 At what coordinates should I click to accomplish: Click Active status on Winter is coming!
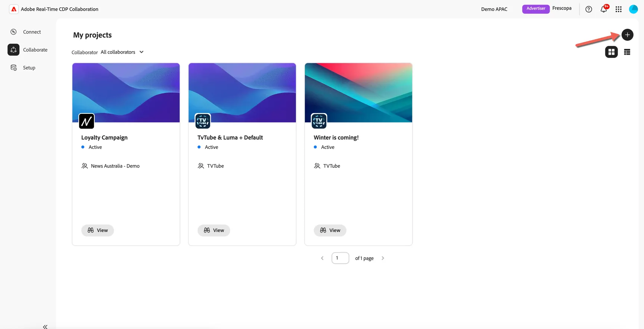click(328, 147)
